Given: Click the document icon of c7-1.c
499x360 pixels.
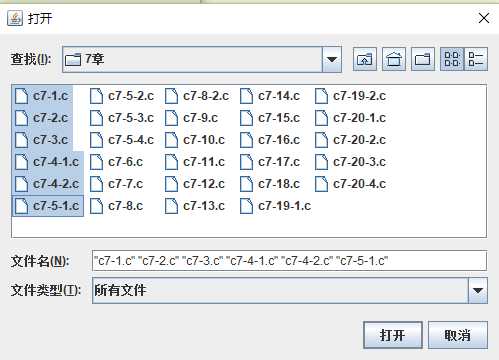Looking at the screenshot, I should pos(22,96).
